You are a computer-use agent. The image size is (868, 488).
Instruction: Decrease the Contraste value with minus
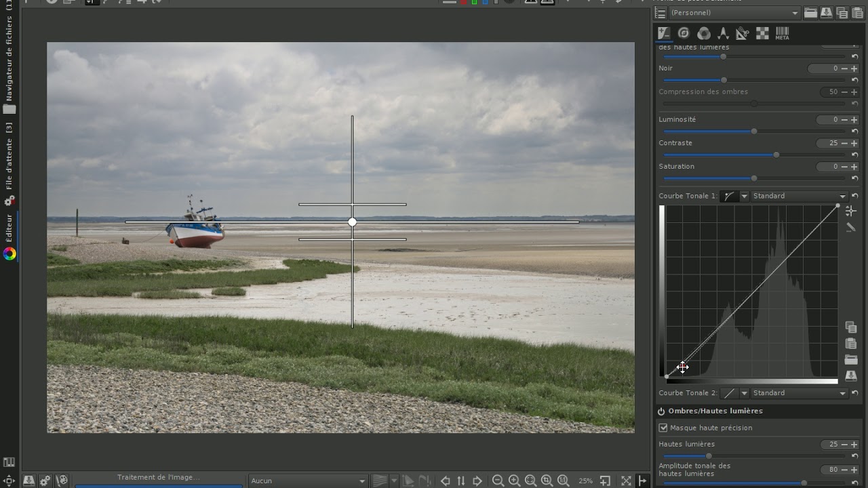click(844, 143)
